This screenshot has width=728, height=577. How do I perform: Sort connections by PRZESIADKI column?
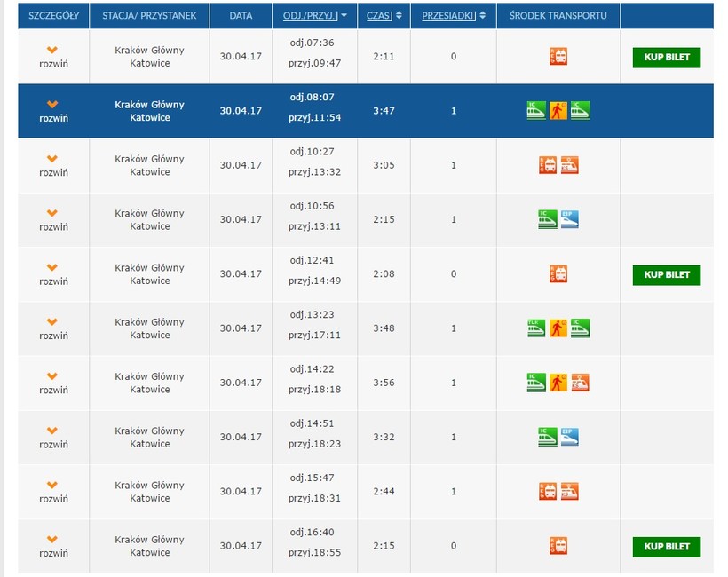coord(453,16)
